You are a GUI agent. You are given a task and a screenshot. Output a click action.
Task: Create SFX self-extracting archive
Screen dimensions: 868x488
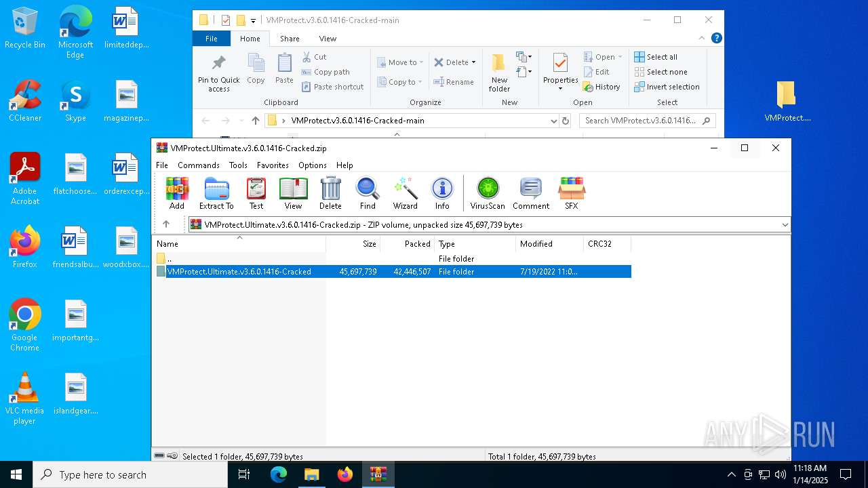coord(572,193)
